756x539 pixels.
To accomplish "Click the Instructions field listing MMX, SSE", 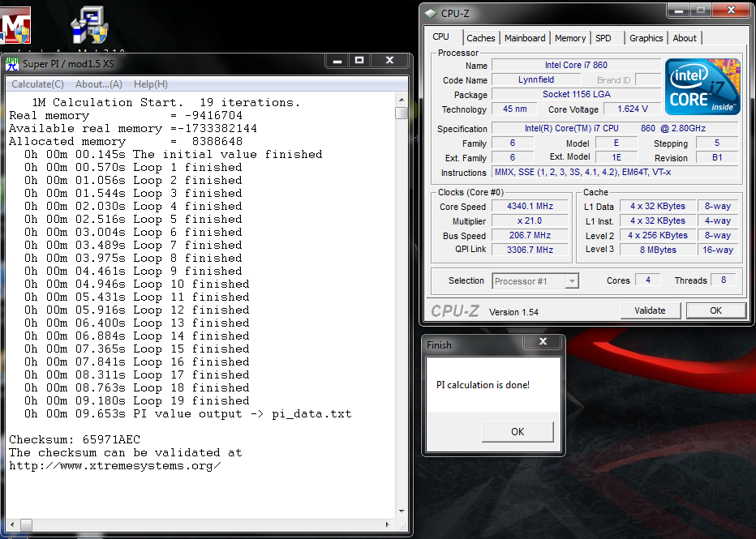I will 615,172.
